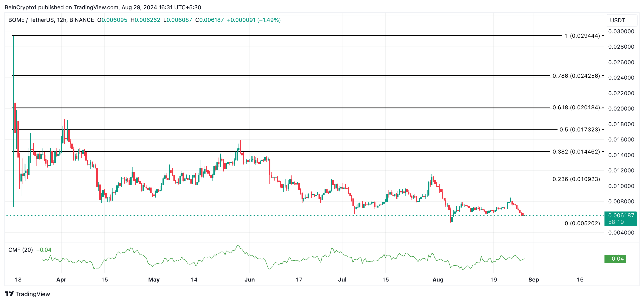
Task: Click the green CMF -0.04 value badge
Action: click(615, 258)
